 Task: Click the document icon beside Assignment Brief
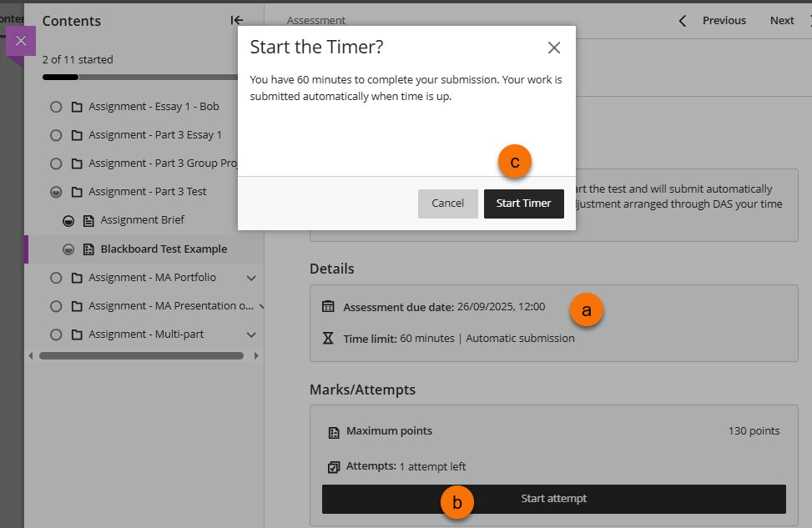tap(88, 220)
